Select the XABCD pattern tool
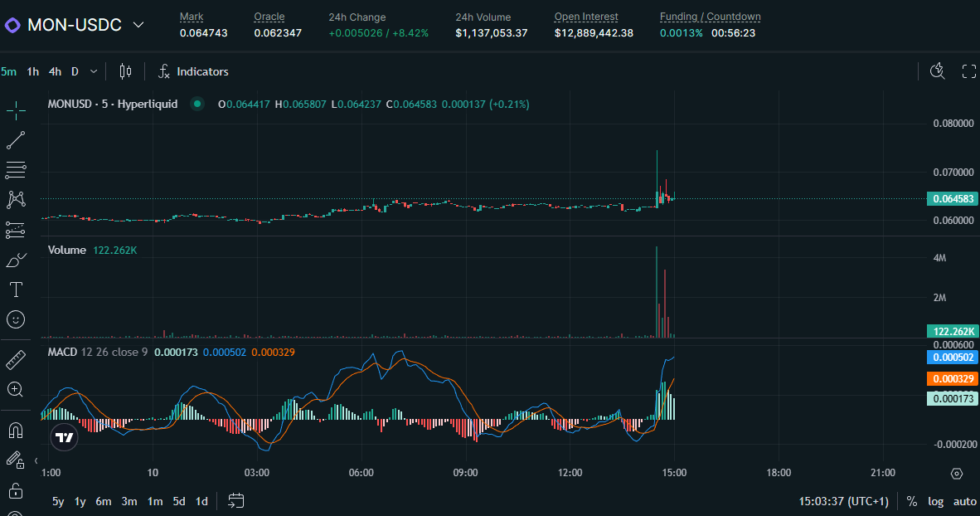The height and width of the screenshot is (516, 980). pos(16,200)
